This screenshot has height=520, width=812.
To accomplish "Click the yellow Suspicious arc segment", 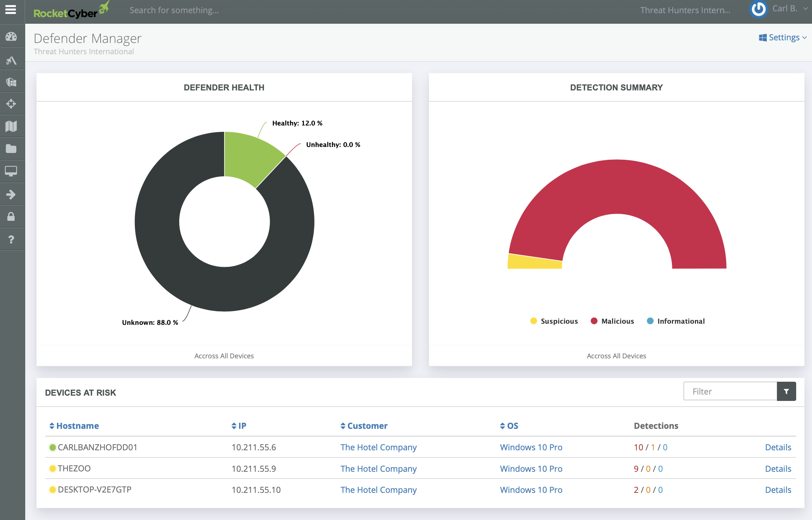I will (534, 262).
